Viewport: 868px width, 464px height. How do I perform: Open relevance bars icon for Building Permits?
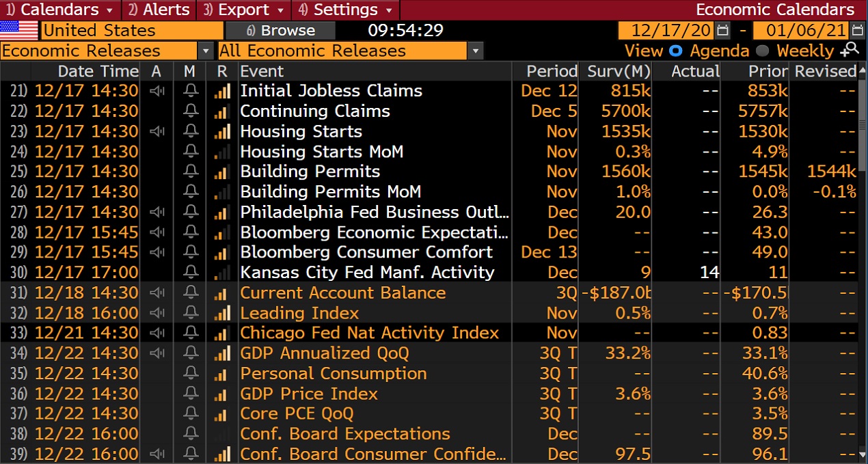[x=222, y=172]
